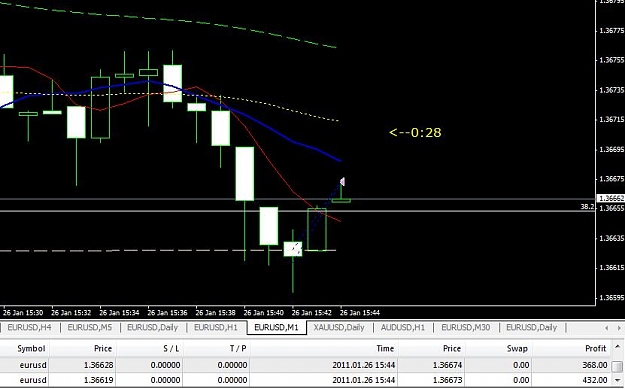The image size is (625, 389).
Task: Click the 1.36662 current price marker
Action: [611, 198]
